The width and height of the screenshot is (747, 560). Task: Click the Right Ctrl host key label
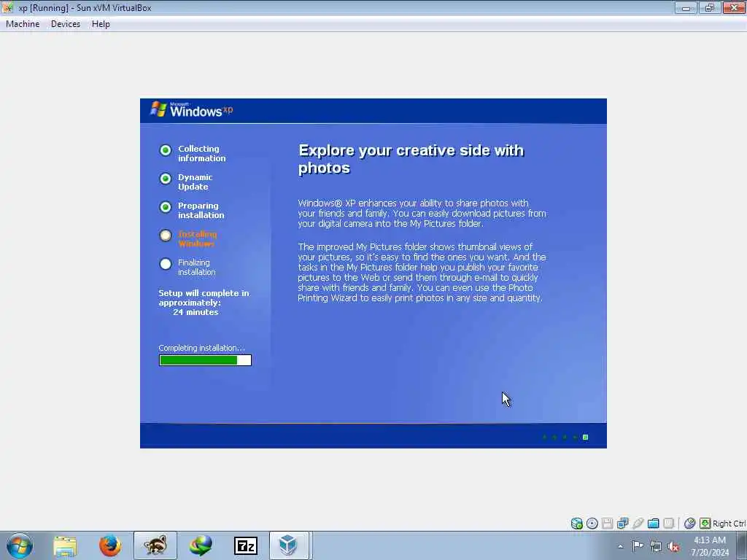pyautogui.click(x=729, y=524)
